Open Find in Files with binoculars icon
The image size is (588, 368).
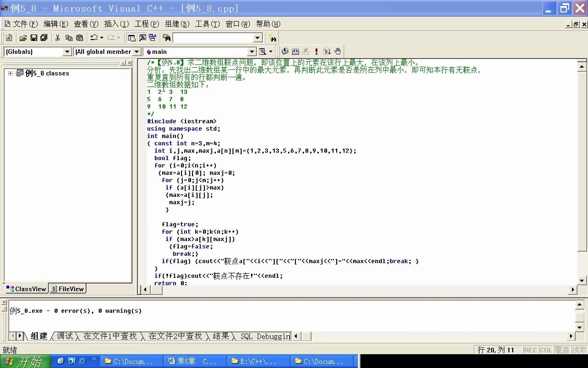tap(167, 38)
